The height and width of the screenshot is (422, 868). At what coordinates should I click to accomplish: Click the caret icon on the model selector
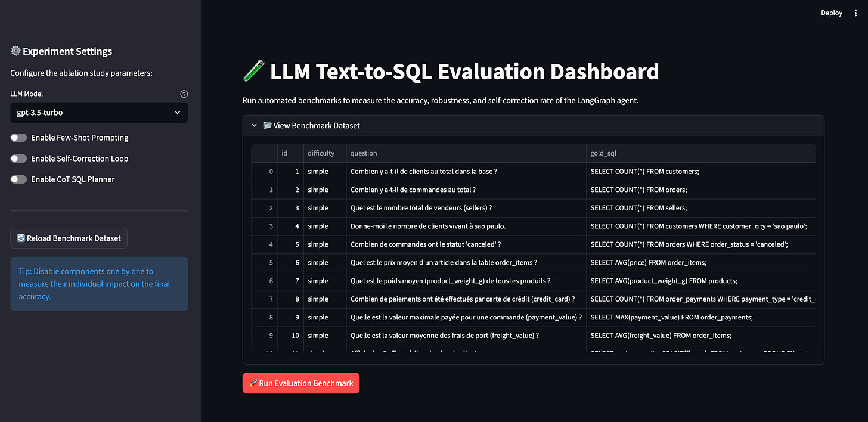pos(177,112)
